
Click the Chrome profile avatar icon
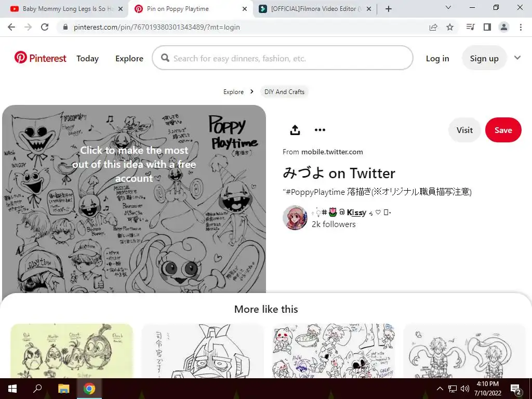tap(504, 27)
